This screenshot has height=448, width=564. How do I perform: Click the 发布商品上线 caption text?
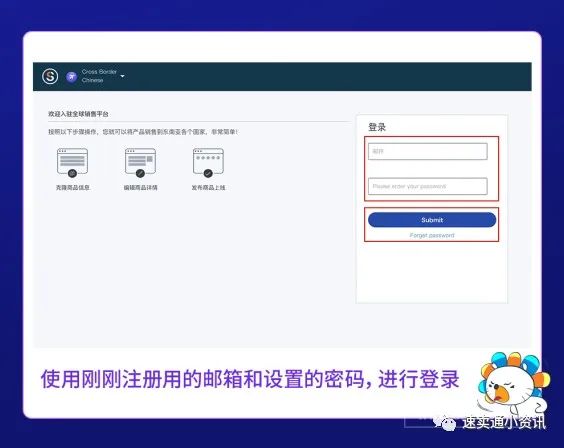208,188
